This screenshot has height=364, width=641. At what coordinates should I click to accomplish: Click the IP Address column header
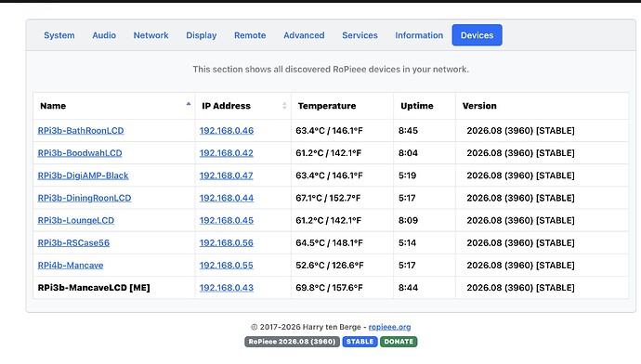pos(243,106)
